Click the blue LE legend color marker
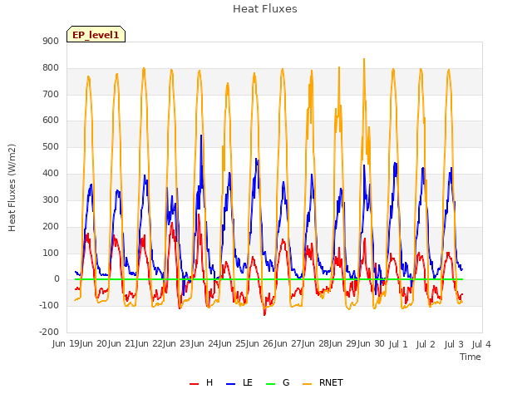Screen dimensions: 532x399 click(x=231, y=384)
